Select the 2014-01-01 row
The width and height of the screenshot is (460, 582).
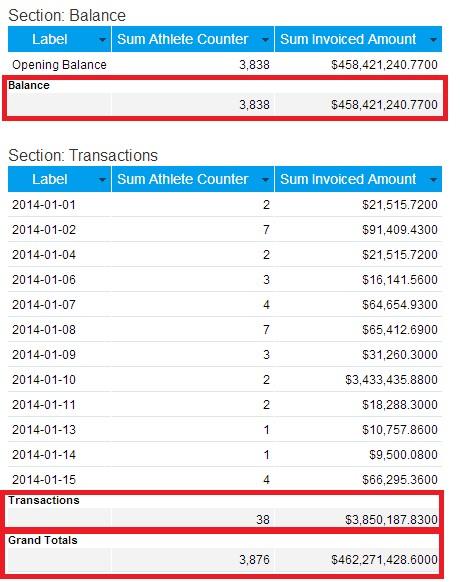pyautogui.click(x=225, y=205)
